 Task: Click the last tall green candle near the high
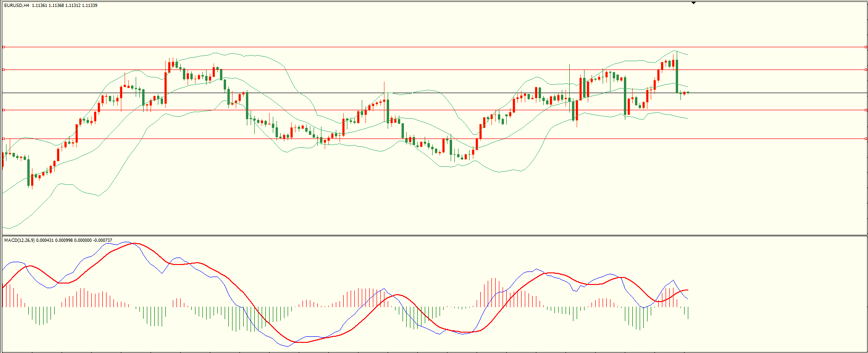677,76
